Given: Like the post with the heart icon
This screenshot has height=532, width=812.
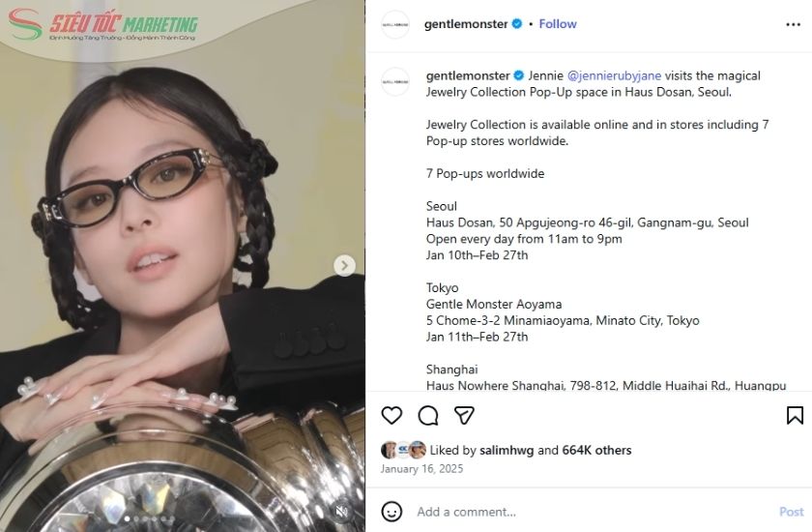Looking at the screenshot, I should pyautogui.click(x=391, y=415).
